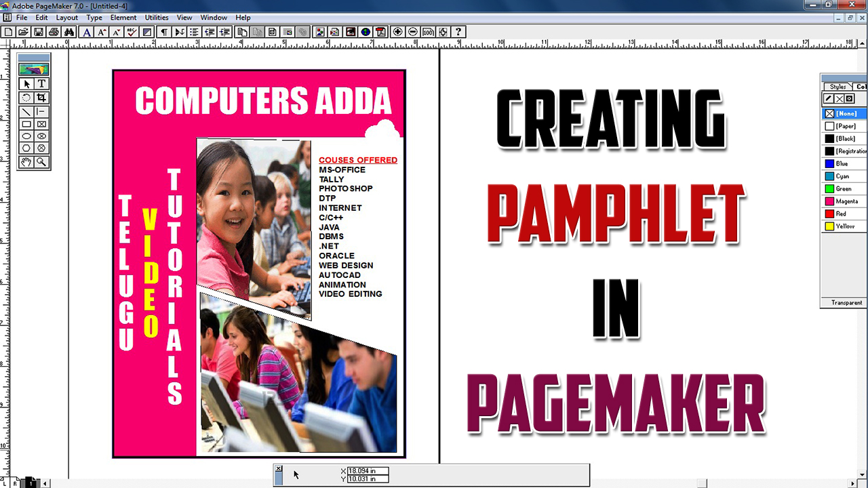Select the Hand tool
The image size is (868, 488).
pyautogui.click(x=26, y=161)
